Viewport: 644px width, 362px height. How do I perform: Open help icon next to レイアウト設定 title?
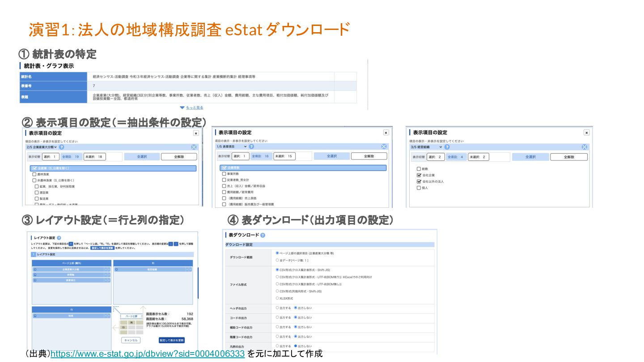pos(59,238)
